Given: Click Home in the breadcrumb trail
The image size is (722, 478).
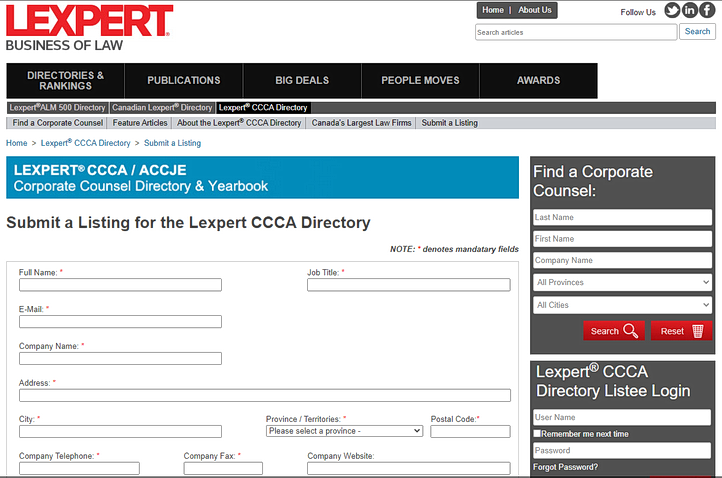Looking at the screenshot, I should pos(17,143).
